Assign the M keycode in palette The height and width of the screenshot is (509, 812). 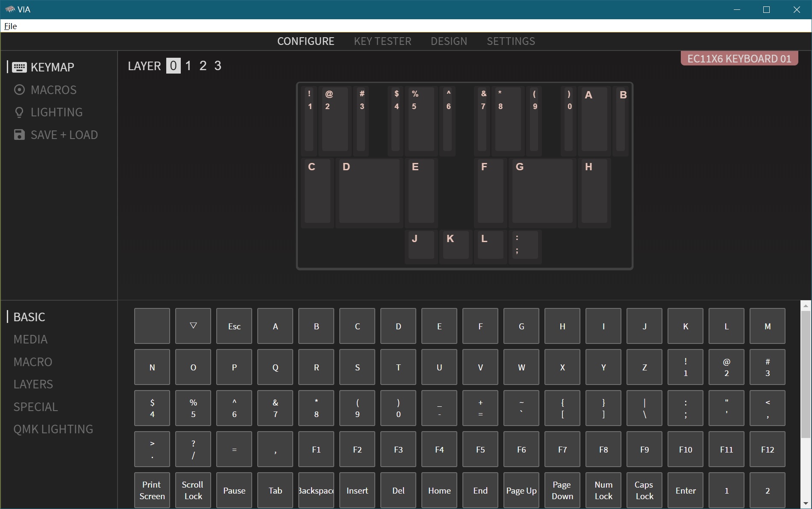point(768,326)
